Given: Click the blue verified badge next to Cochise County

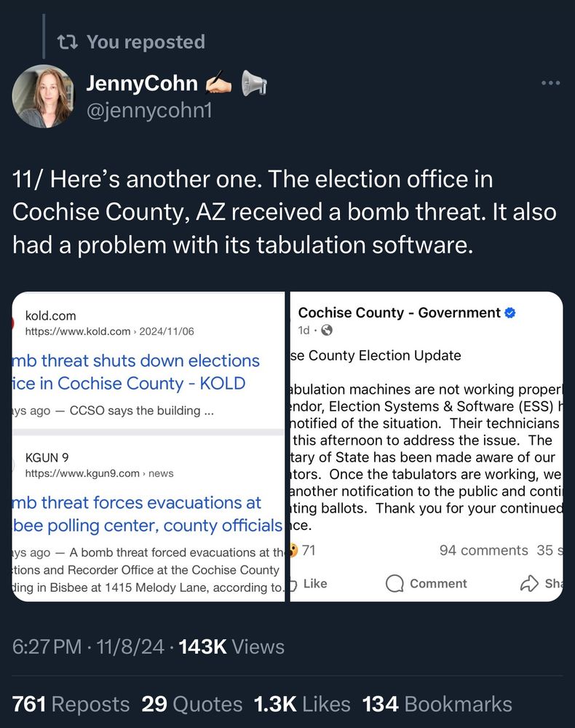Looking at the screenshot, I should pyautogui.click(x=510, y=312).
